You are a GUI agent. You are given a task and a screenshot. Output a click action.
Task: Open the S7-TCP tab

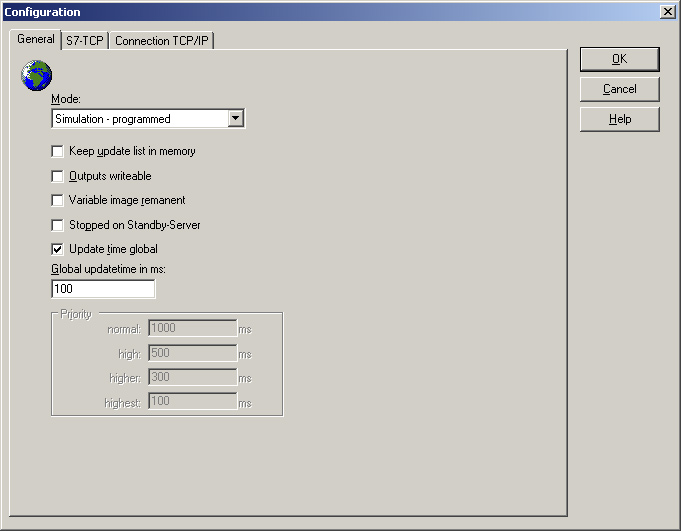tap(84, 41)
